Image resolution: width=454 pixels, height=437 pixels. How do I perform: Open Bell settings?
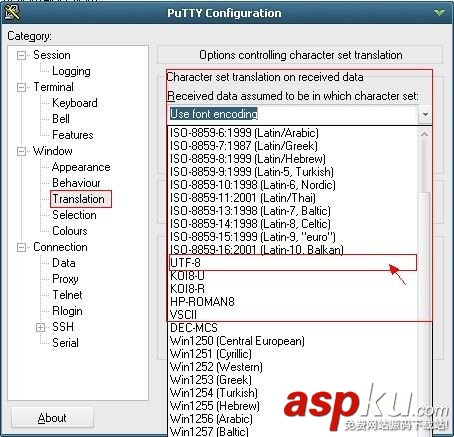pos(61,119)
